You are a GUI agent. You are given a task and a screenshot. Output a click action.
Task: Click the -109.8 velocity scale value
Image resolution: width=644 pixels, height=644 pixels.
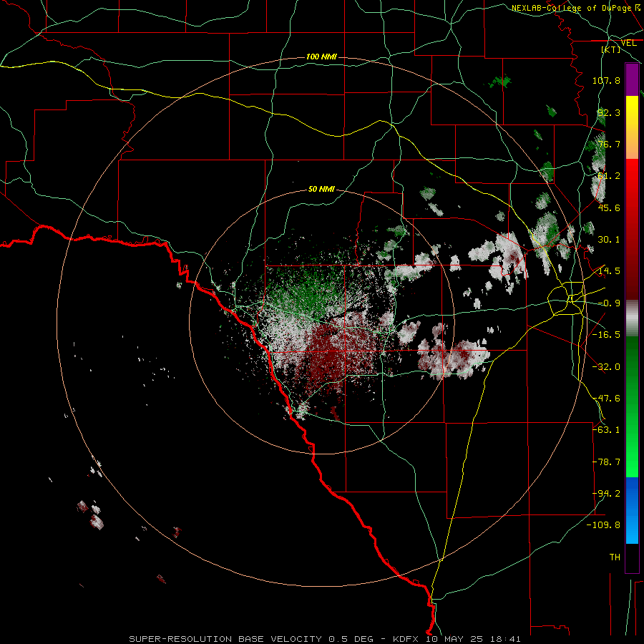(603, 525)
